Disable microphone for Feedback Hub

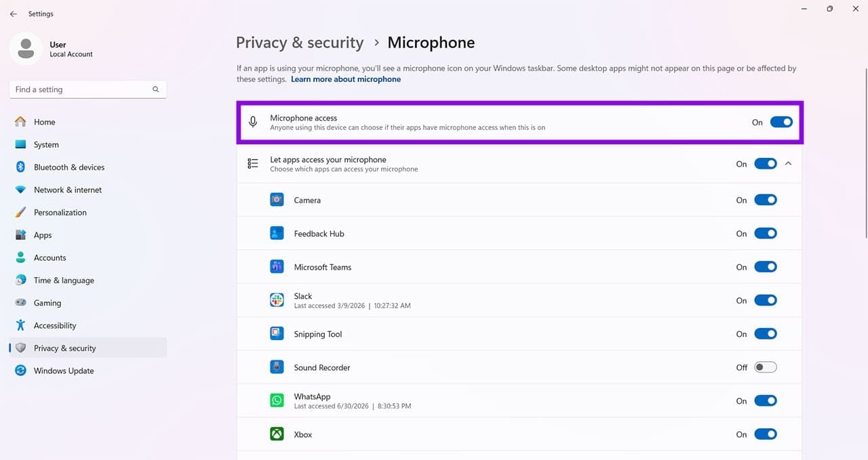(766, 233)
